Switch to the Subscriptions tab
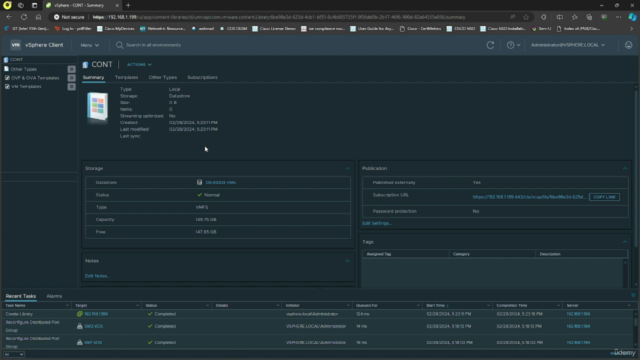 tap(202, 77)
